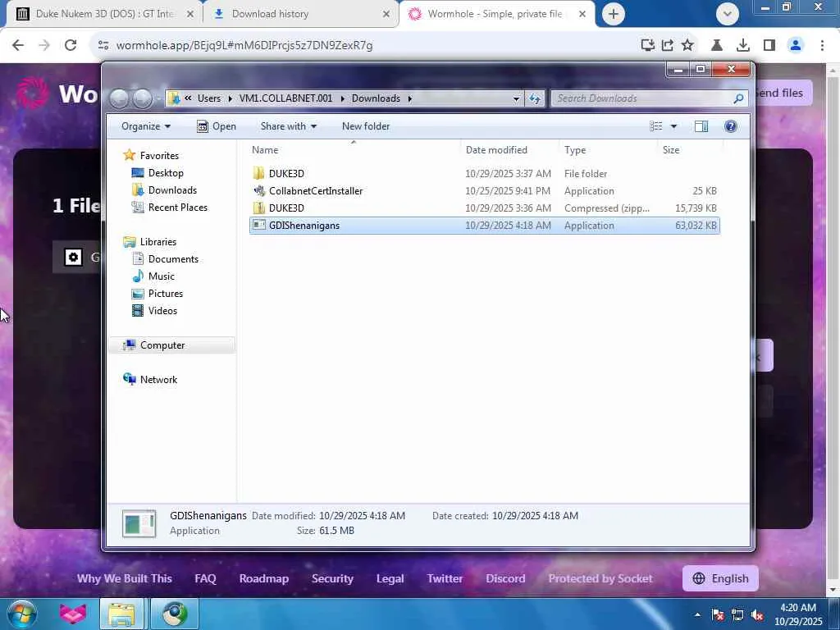
Task: Toggle the Chrome side panel icon
Action: coord(769,46)
